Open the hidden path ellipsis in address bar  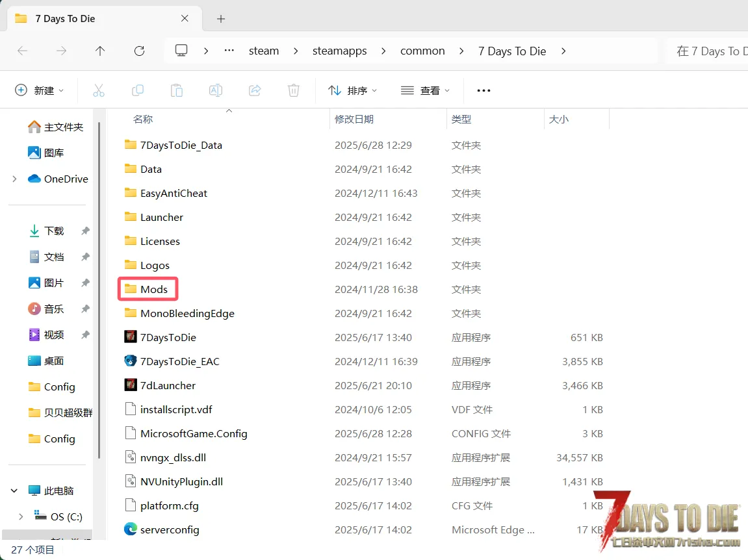229,51
